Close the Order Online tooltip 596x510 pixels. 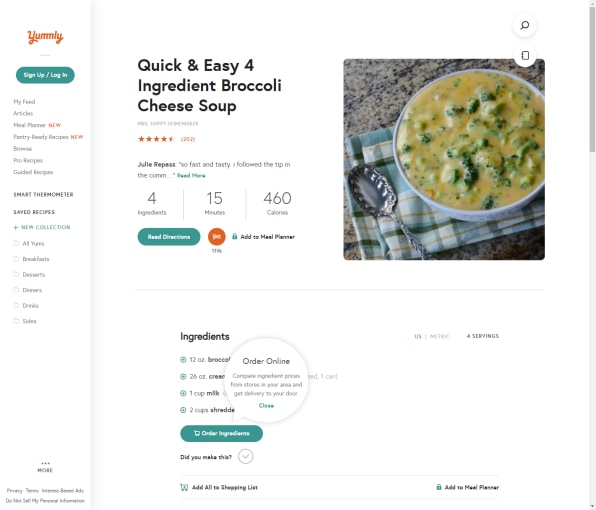point(266,406)
